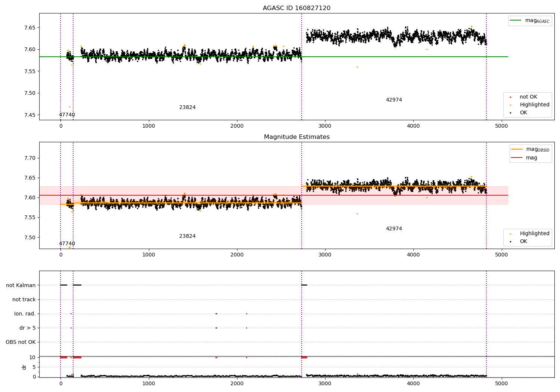Screen dimensions: 560x392
Task: Click the '4000' x-tick under Magnitude Estimates plot
Action: [413, 255]
